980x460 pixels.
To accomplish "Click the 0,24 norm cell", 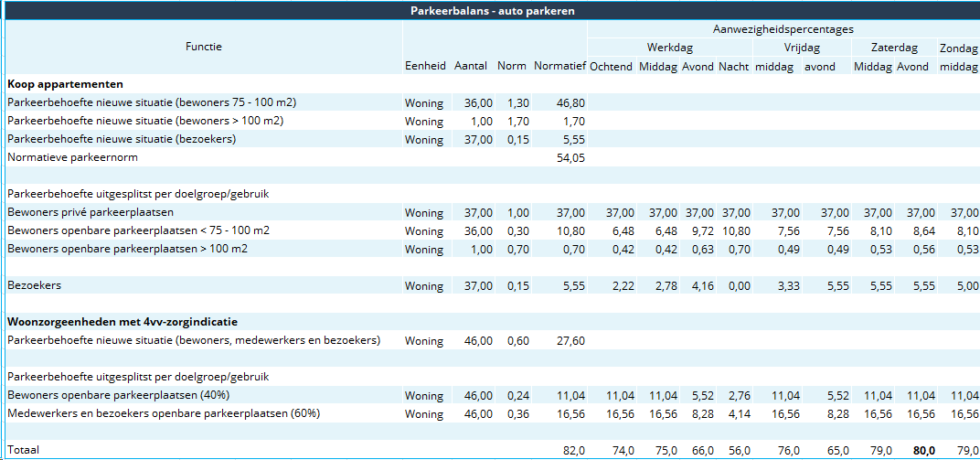I will point(518,396).
